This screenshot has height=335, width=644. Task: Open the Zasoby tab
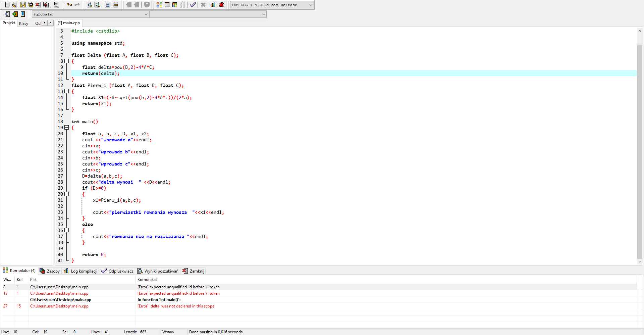[x=50, y=271]
